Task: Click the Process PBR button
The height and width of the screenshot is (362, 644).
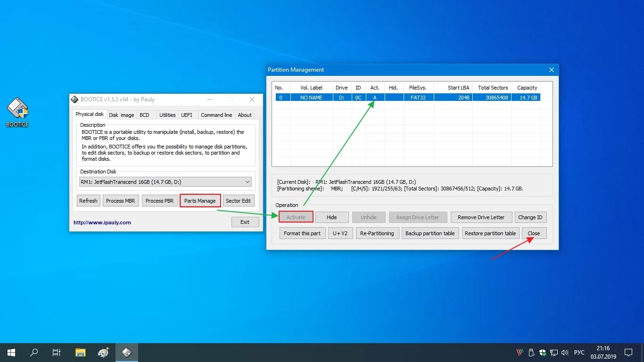Action: point(159,201)
